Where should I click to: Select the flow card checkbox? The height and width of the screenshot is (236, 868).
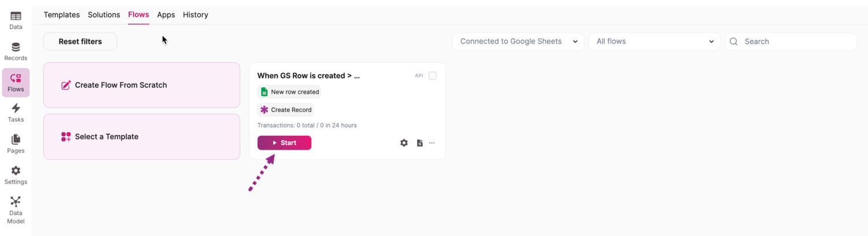pos(432,76)
